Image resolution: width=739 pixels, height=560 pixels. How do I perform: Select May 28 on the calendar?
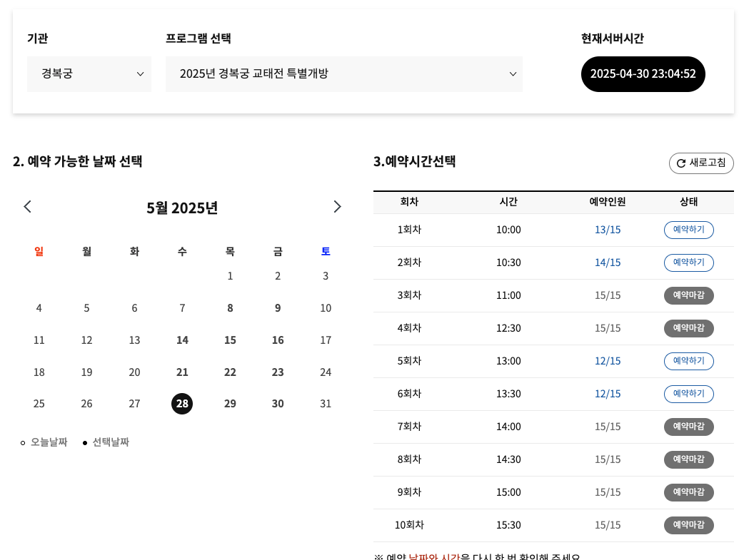coord(182,404)
